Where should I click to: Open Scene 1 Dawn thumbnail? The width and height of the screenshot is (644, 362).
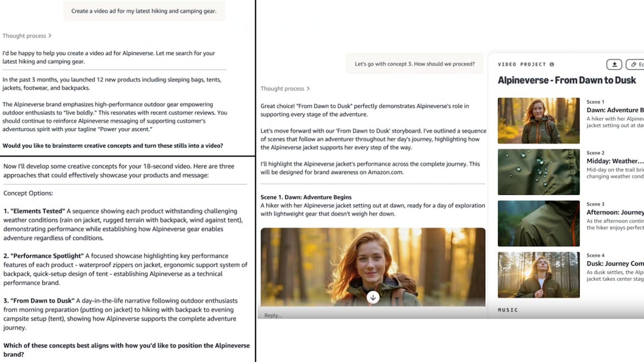point(539,121)
